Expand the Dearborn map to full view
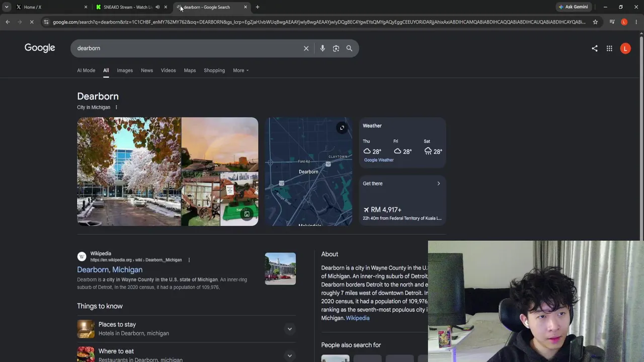This screenshot has height=362, width=644. (342, 128)
